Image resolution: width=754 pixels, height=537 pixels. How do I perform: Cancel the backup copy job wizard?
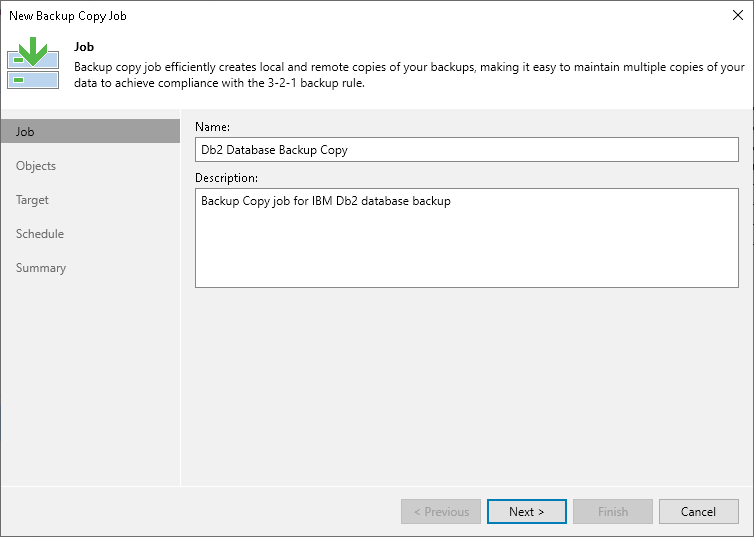pos(698,512)
